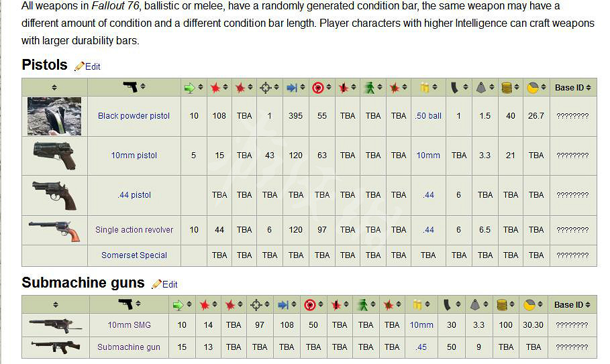
Task: Click the .44 pistol revolver thumbnail
Action: [55, 194]
